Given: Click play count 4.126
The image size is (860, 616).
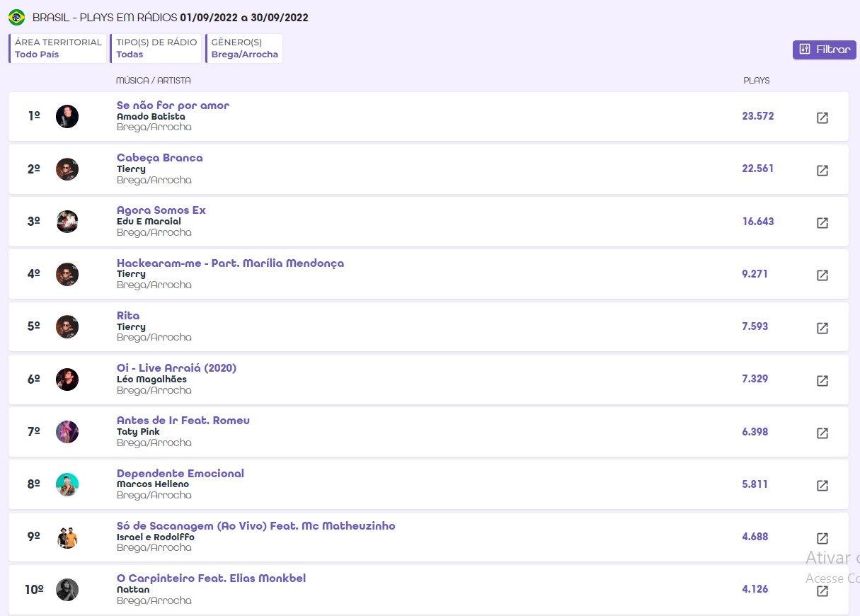Looking at the screenshot, I should coord(755,589).
